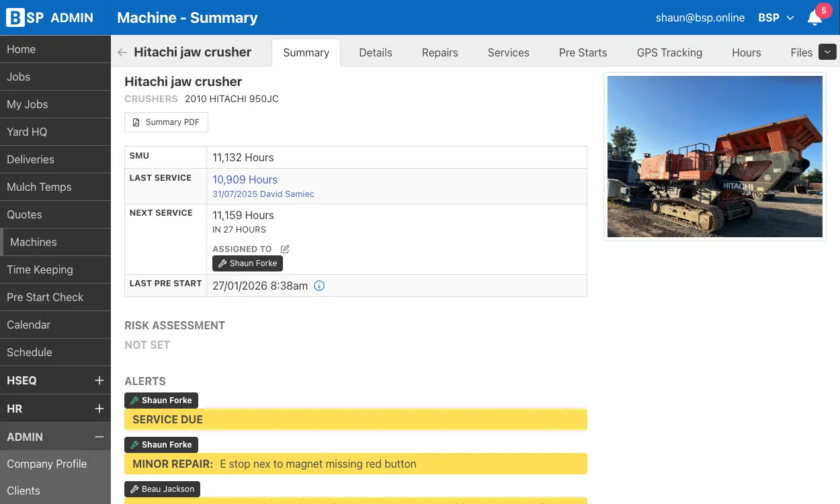
Task: Click the Shaun Forke assigned-to badge
Action: coord(247,263)
